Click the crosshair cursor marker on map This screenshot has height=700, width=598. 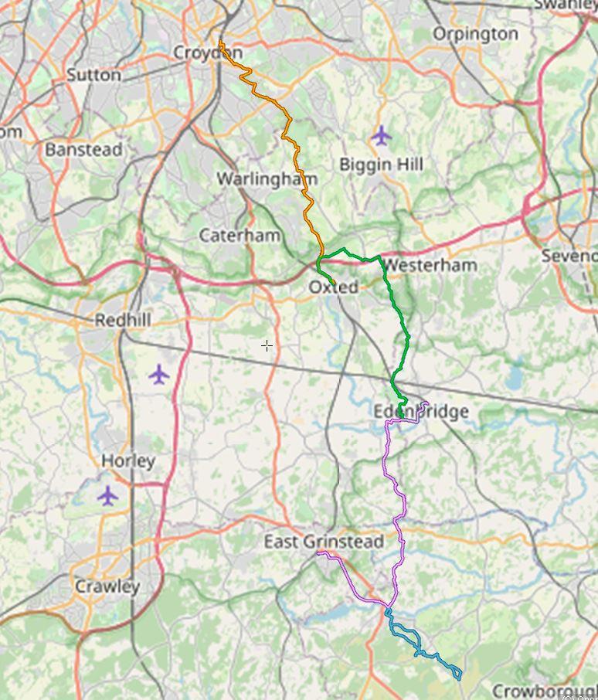coord(267,345)
